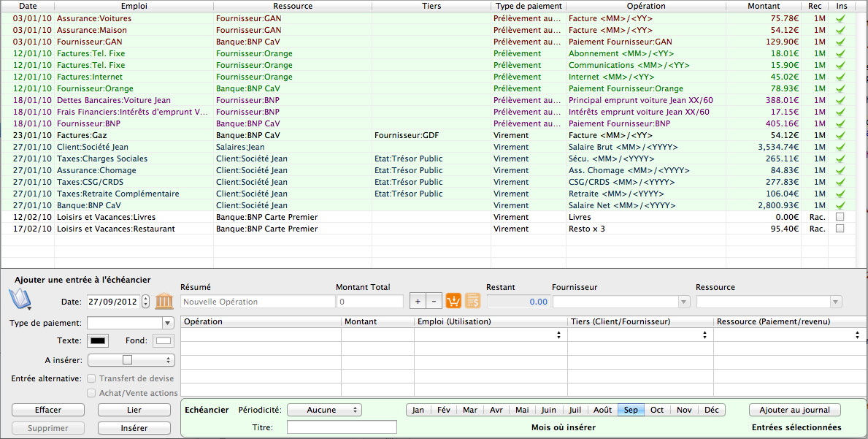Select the Déc month segment
This screenshot has height=439, width=868.
pyautogui.click(x=712, y=410)
